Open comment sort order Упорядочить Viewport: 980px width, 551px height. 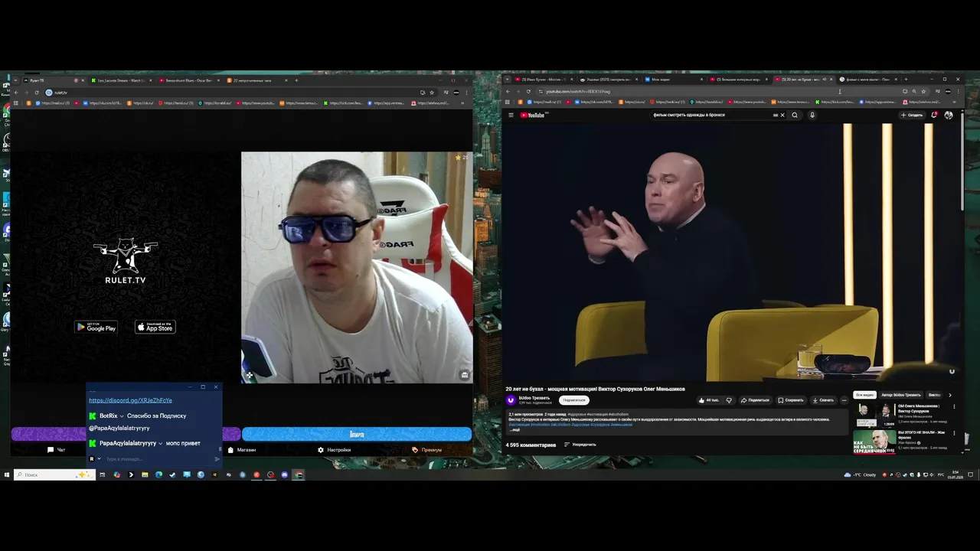(x=580, y=445)
